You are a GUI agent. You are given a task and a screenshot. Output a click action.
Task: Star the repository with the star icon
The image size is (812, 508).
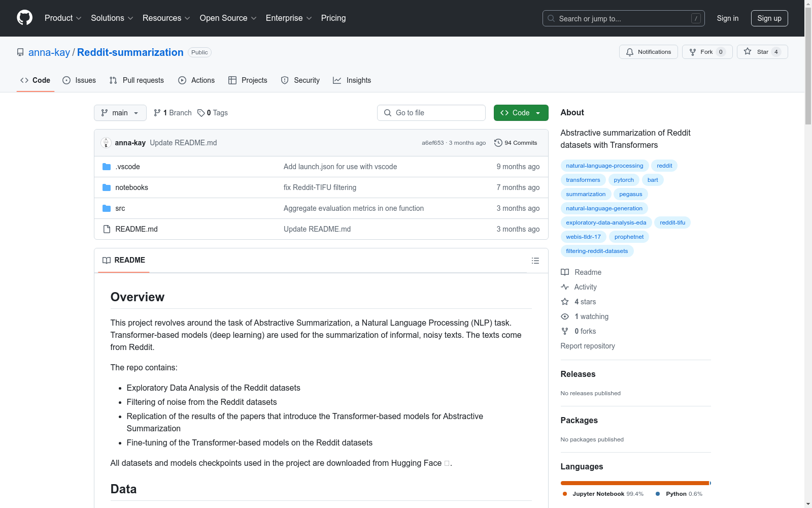[748, 51]
